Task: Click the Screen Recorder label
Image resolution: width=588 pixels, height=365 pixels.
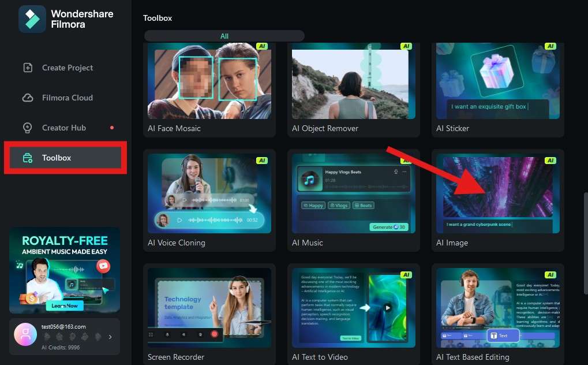Action: (x=176, y=357)
